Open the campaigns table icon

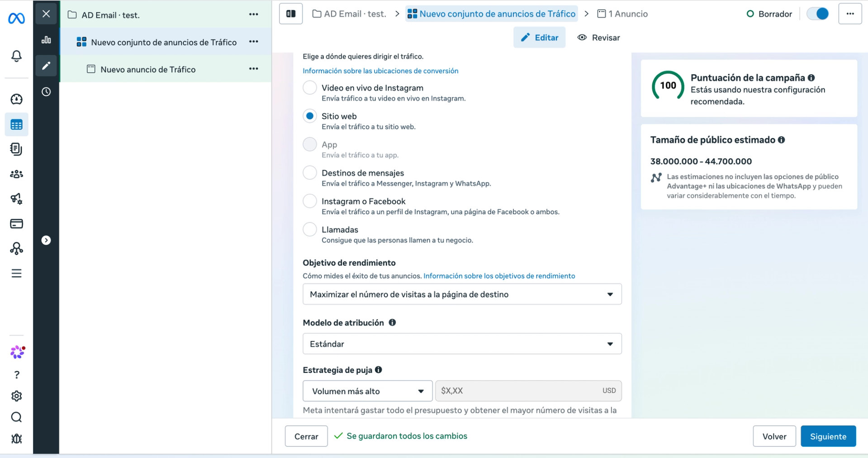(16, 124)
